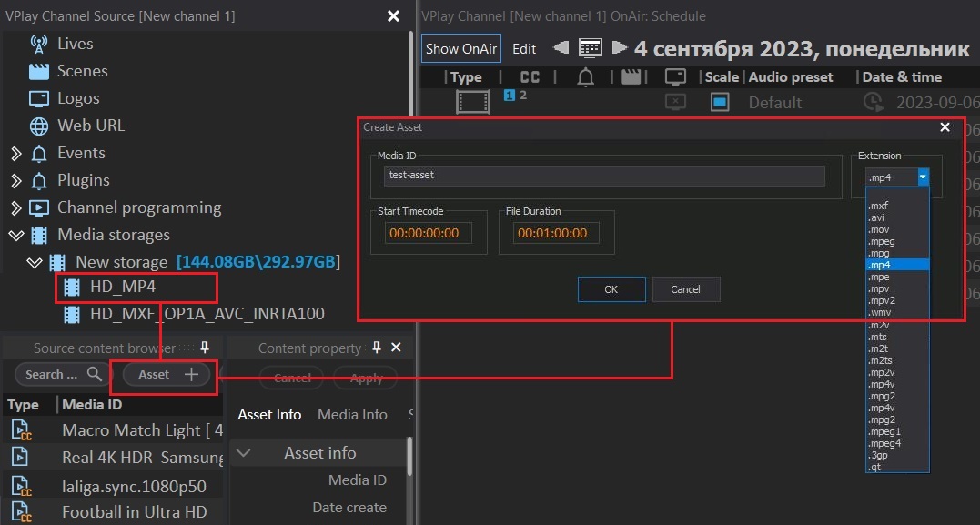Go to next day arrow in schedule
The height and width of the screenshot is (525, 980).
tap(620, 47)
